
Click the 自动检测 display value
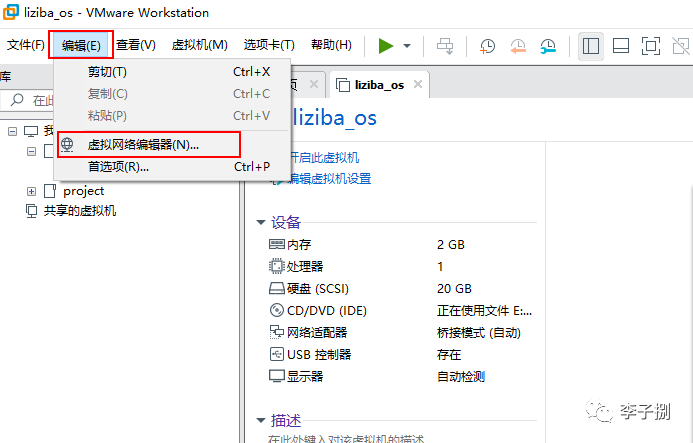click(x=461, y=377)
